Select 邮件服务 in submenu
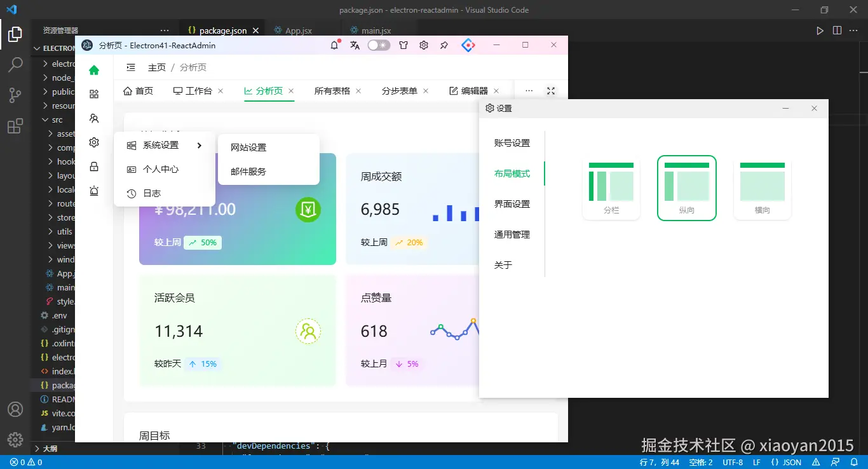This screenshot has height=469, width=868. (269, 172)
